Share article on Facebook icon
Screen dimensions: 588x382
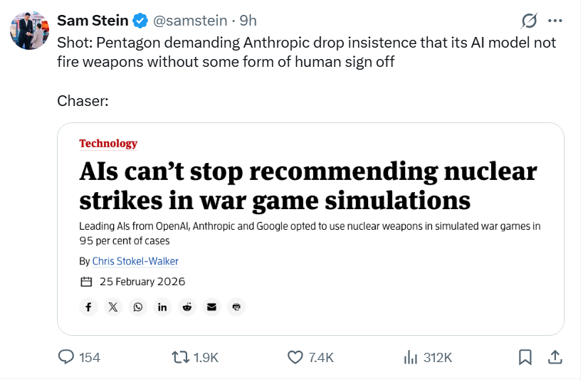tap(88, 307)
